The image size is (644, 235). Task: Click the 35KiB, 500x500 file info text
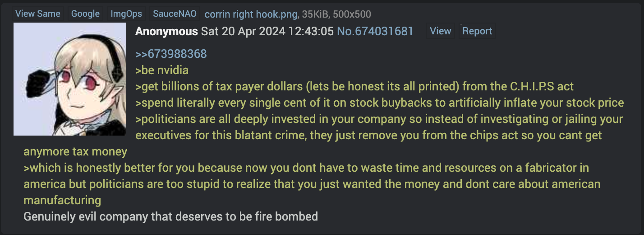coord(336,14)
